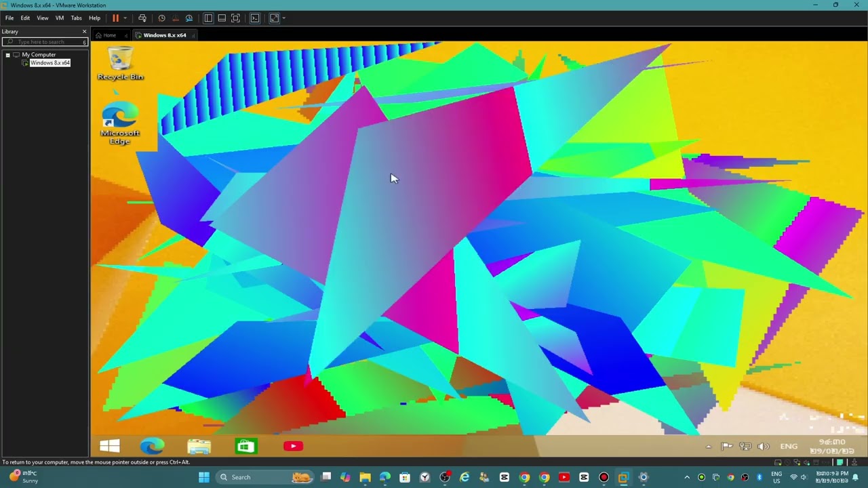This screenshot has width=868, height=488.
Task: Open the View menu
Action: click(x=43, y=18)
